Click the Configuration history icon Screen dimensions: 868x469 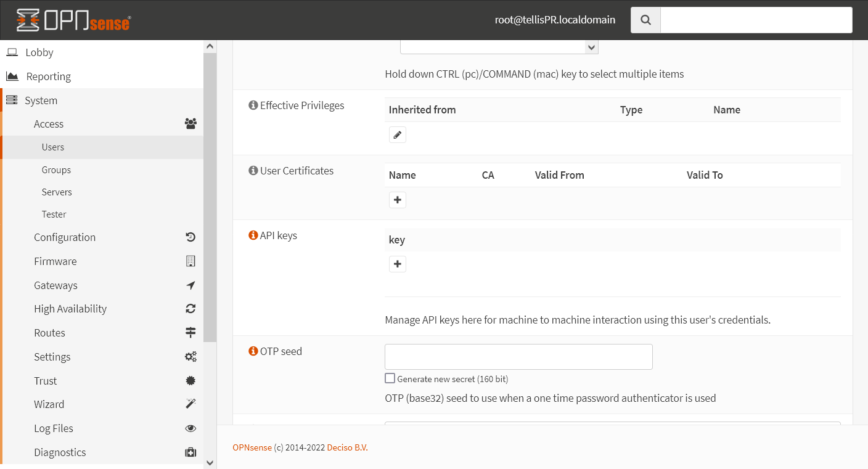tap(190, 237)
